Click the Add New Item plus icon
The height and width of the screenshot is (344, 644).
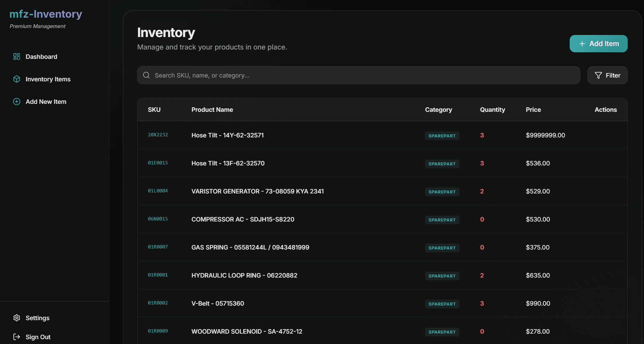click(x=16, y=101)
